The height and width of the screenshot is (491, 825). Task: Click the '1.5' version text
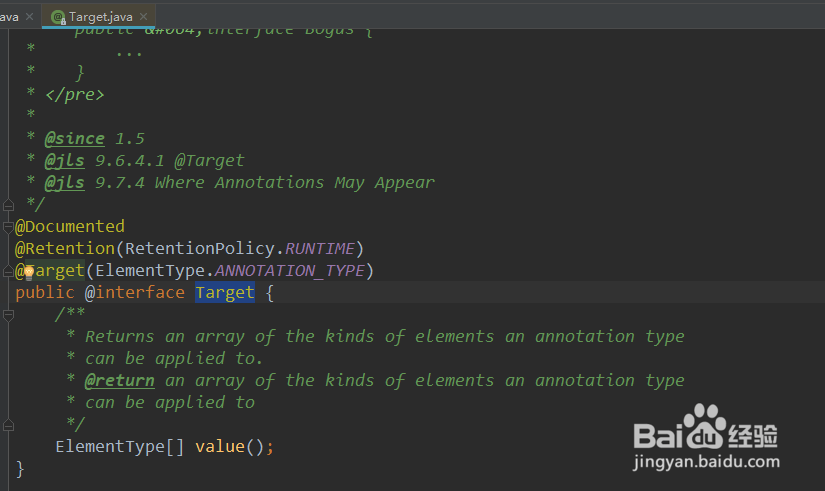129,138
